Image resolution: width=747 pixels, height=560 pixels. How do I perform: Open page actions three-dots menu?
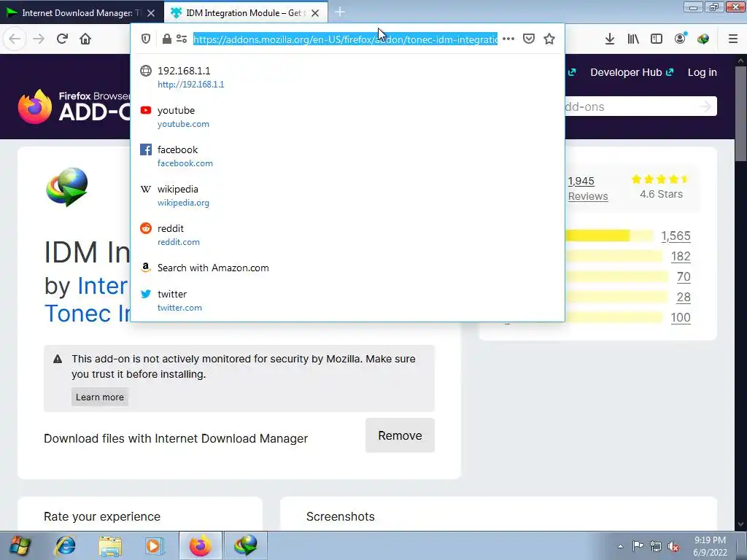(508, 39)
